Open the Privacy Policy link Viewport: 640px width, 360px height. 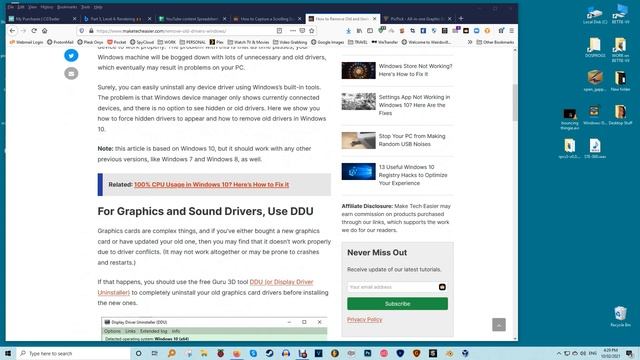coord(364,320)
